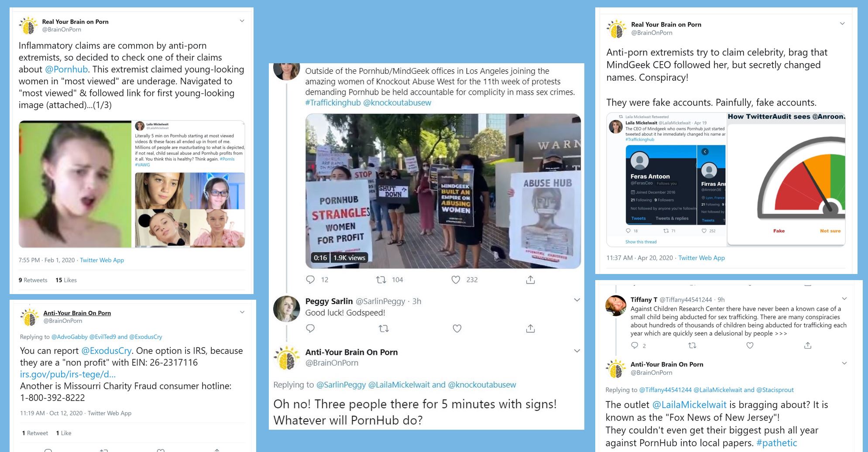Open menu chevron on Feb 1 2020 tweet

[x=242, y=21]
